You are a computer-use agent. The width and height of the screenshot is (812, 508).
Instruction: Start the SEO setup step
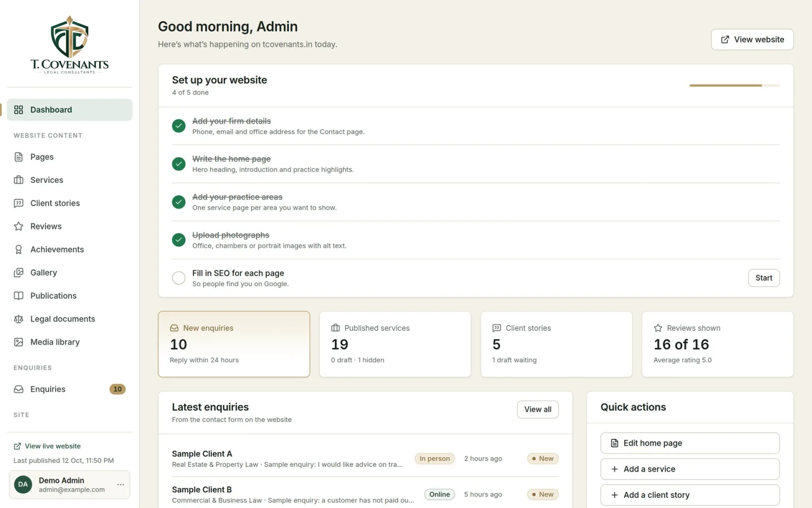click(764, 278)
